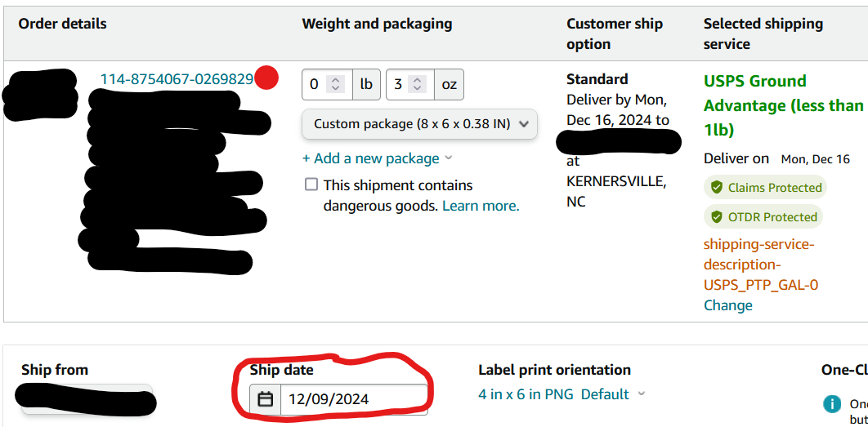Open order 114-8754067-0269829 link

pos(177,80)
